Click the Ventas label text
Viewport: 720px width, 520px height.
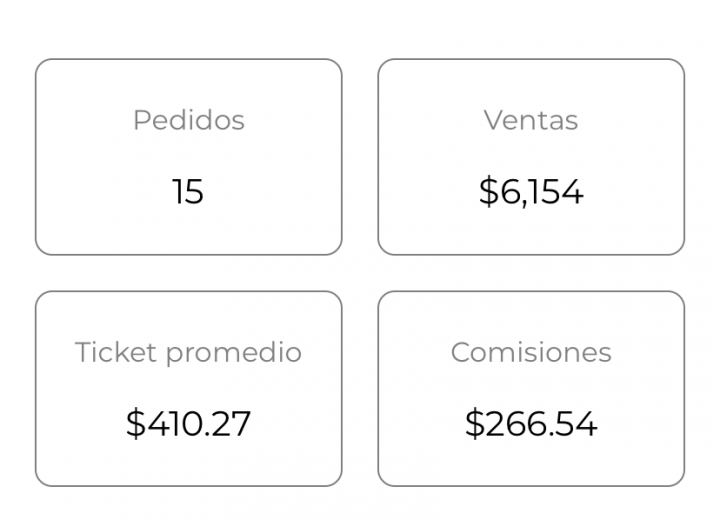[531, 120]
